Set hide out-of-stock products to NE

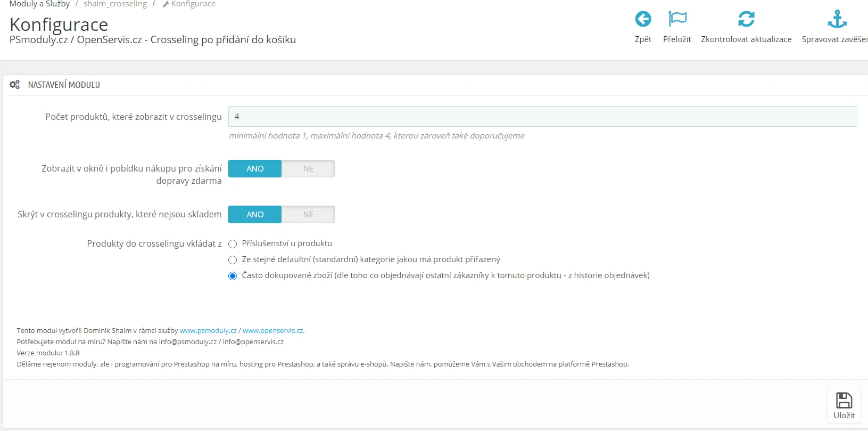(308, 215)
